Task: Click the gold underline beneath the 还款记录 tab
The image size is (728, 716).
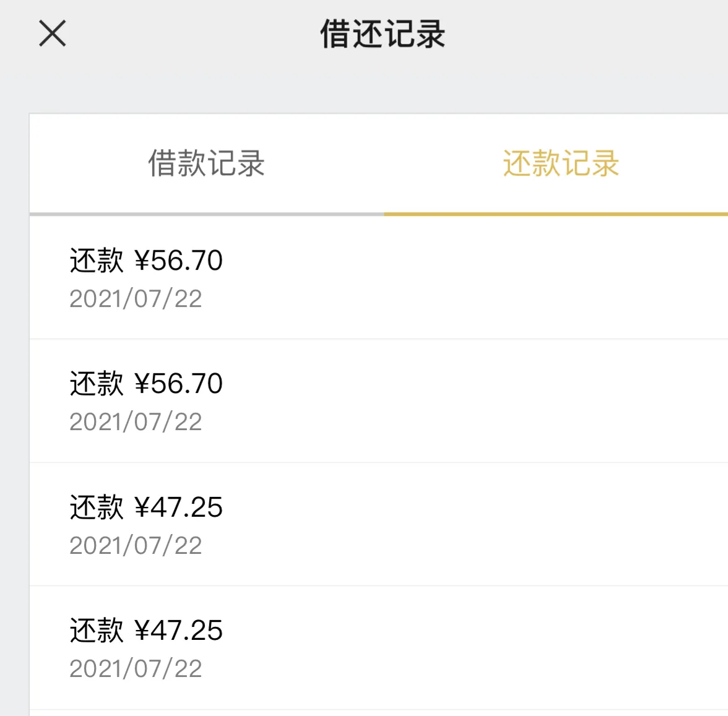Action: point(556,214)
